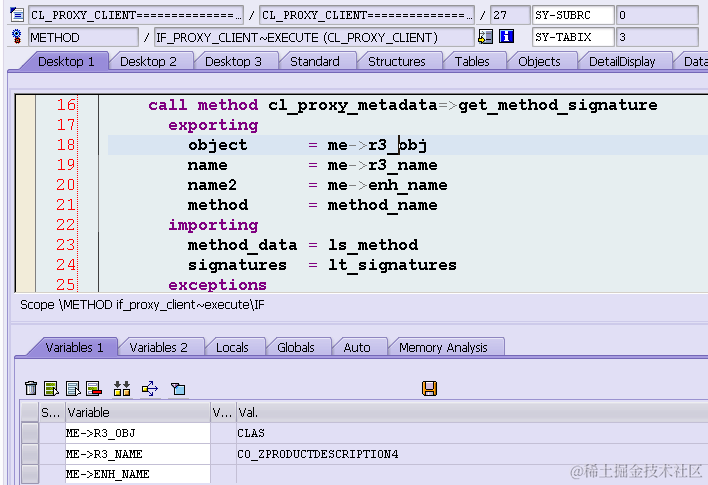Click the S... column header
The height and width of the screenshot is (485, 708).
coord(52,412)
